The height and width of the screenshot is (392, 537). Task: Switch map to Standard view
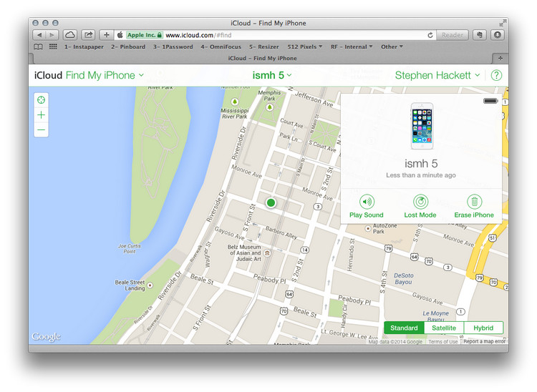(x=404, y=328)
